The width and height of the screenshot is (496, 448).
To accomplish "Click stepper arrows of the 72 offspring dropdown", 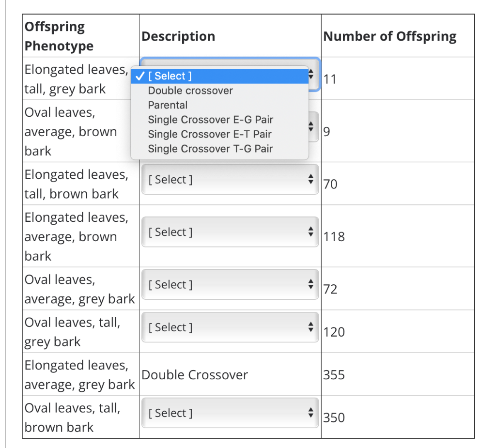I will [311, 284].
